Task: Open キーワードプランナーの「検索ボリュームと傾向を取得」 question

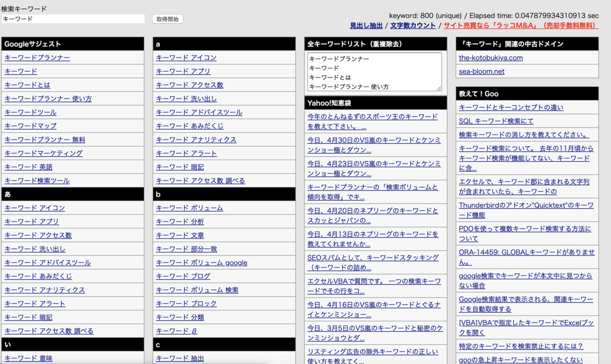Action: pos(373,192)
